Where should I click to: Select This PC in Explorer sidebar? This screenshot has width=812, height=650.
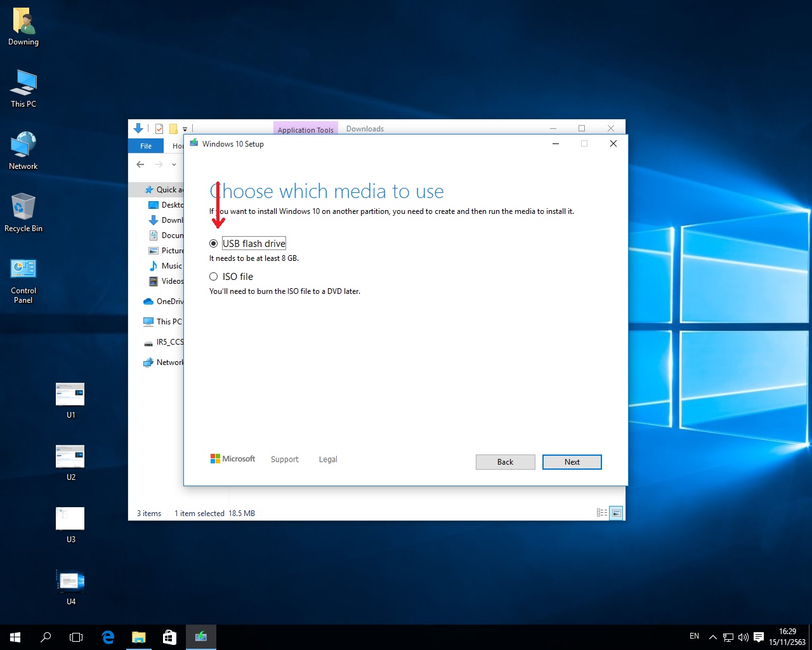point(163,322)
